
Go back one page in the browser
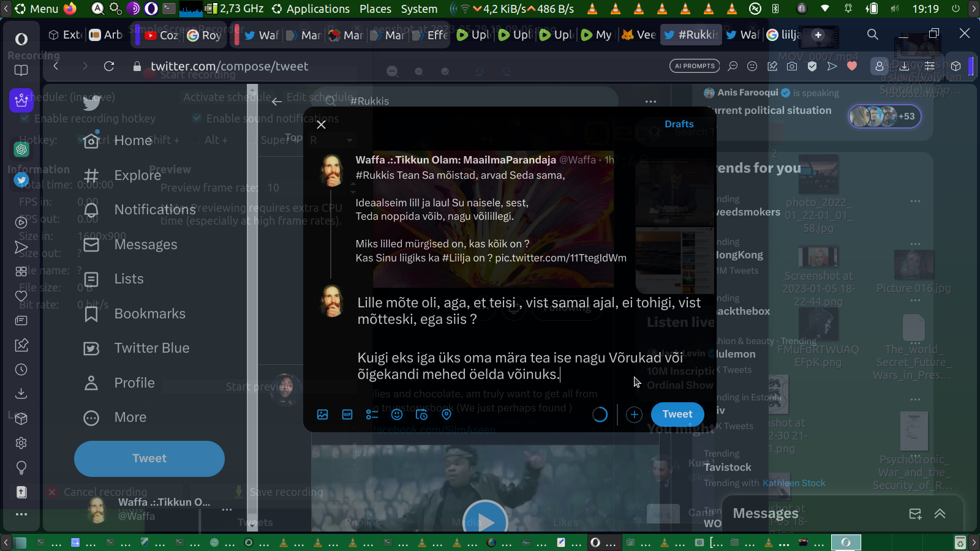pos(56,66)
